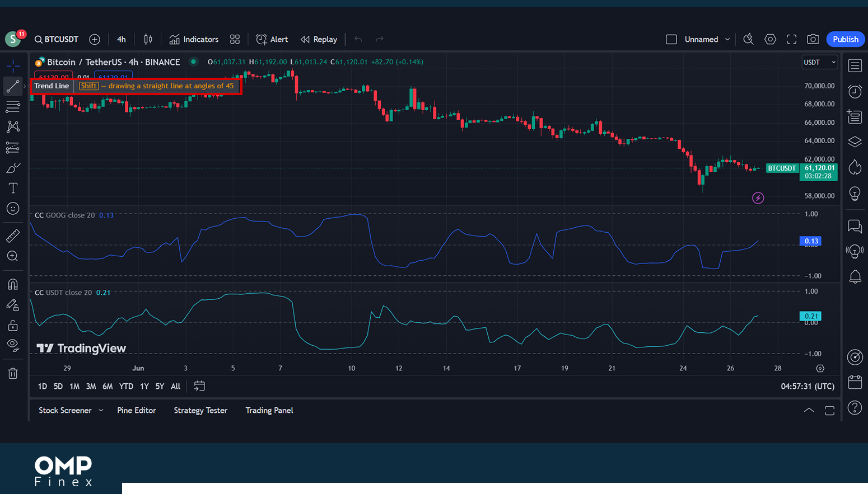The height and width of the screenshot is (494, 868).
Task: Publish the chart idea
Action: click(x=846, y=39)
